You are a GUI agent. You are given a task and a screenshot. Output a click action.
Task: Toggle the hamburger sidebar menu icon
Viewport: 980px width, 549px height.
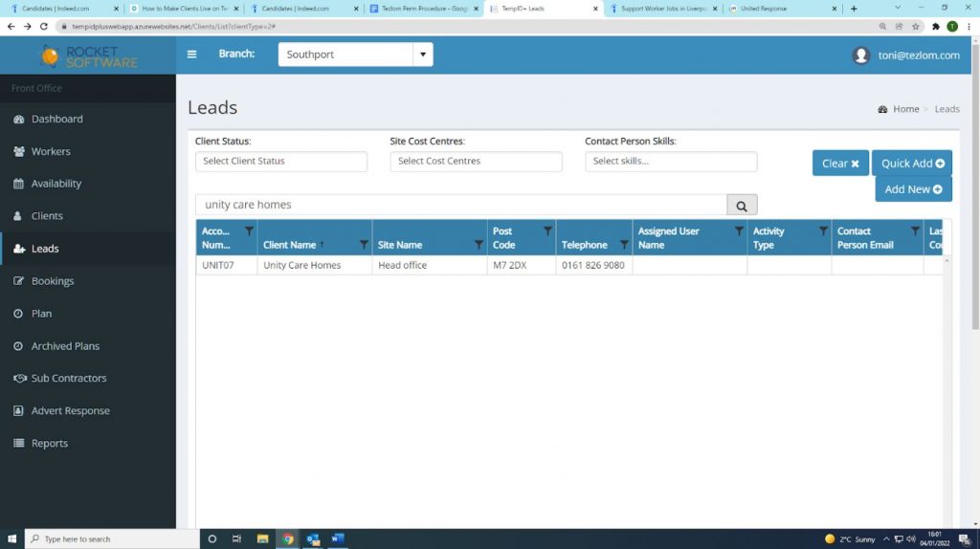pos(191,55)
